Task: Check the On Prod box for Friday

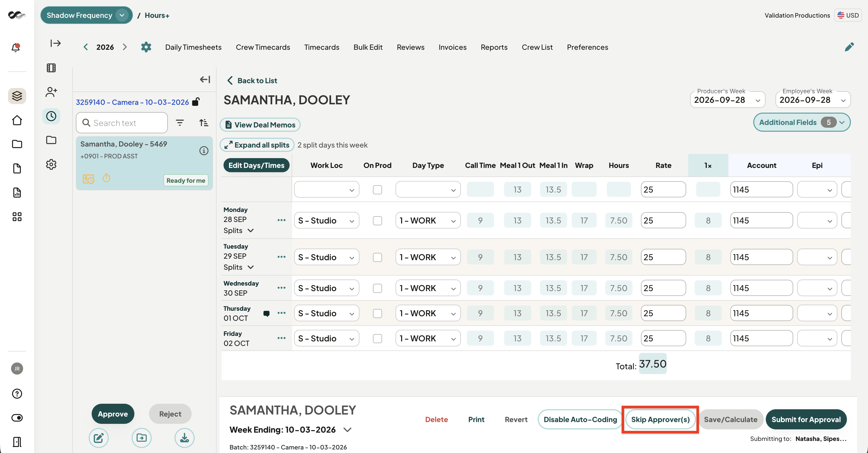Action: click(377, 338)
